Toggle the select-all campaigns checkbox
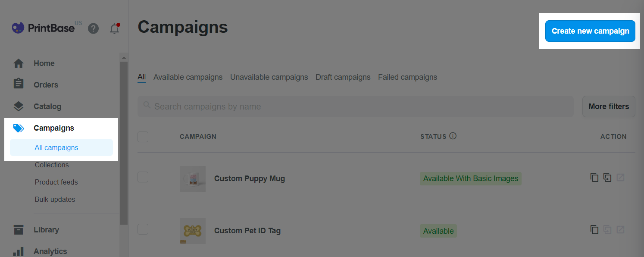 pos(143,137)
